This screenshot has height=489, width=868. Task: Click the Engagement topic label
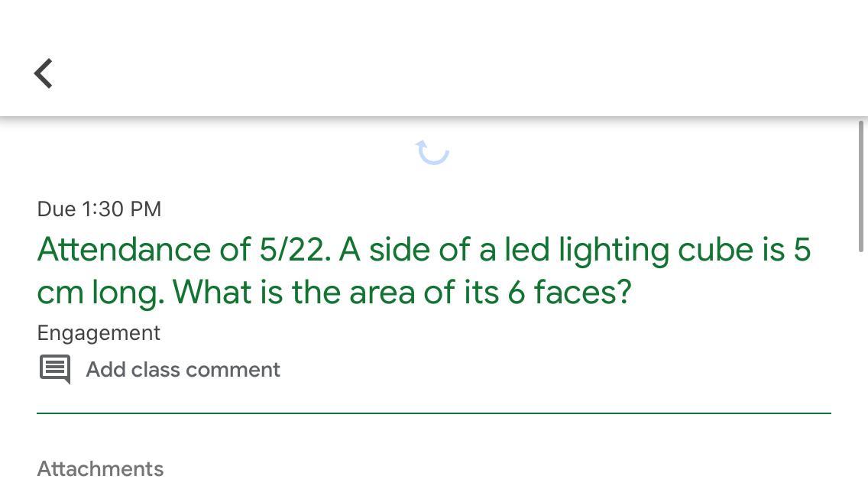[99, 333]
